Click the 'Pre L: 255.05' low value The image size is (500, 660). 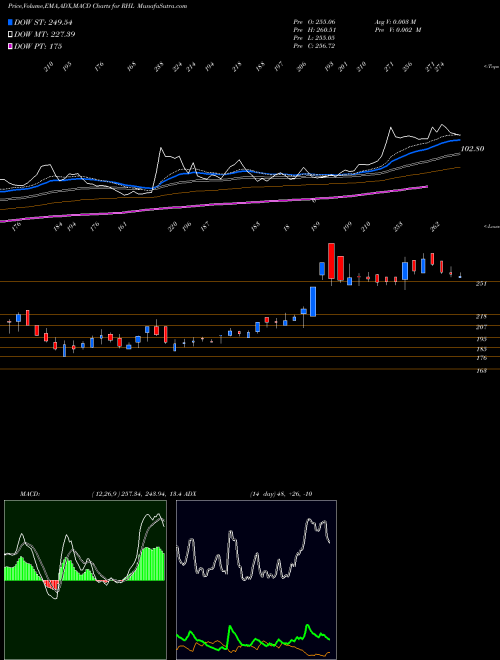tap(314, 38)
